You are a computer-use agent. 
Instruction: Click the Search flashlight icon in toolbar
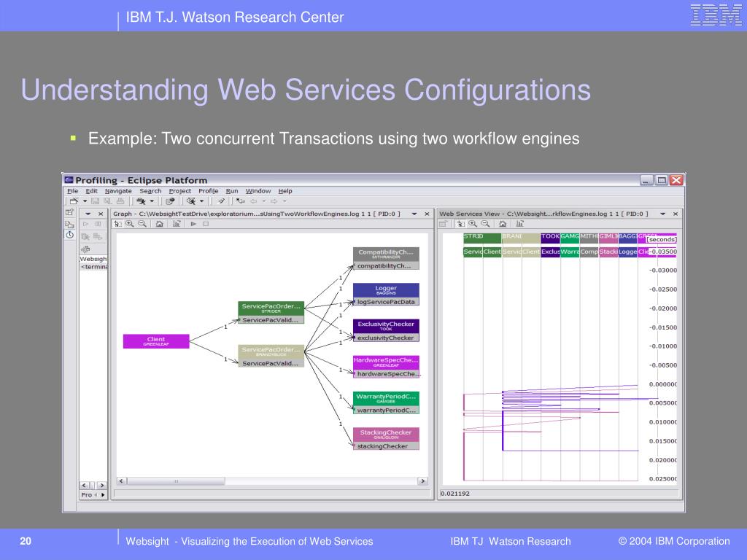tap(221, 201)
